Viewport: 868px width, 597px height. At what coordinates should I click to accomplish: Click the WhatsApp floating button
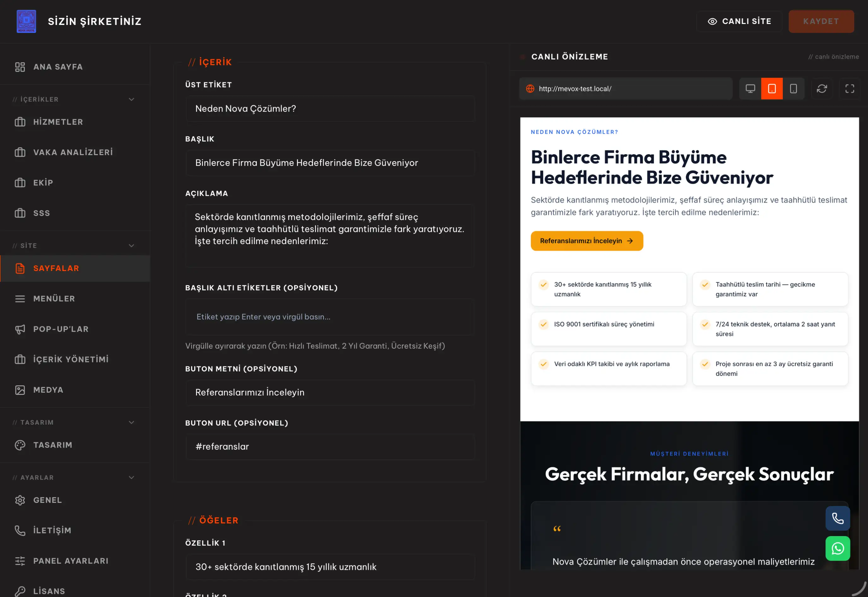(x=838, y=548)
